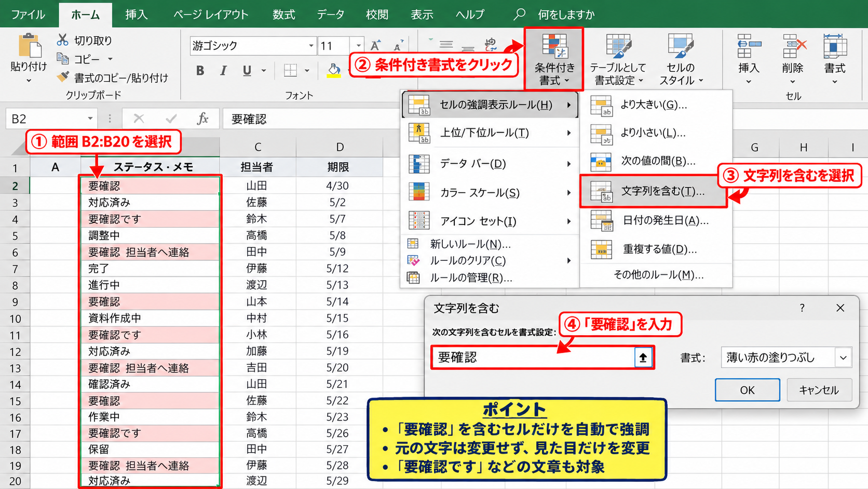Image resolution: width=868 pixels, height=489 pixels.
Task: Expand the コピー dropdown arrow
Action: coord(110,59)
